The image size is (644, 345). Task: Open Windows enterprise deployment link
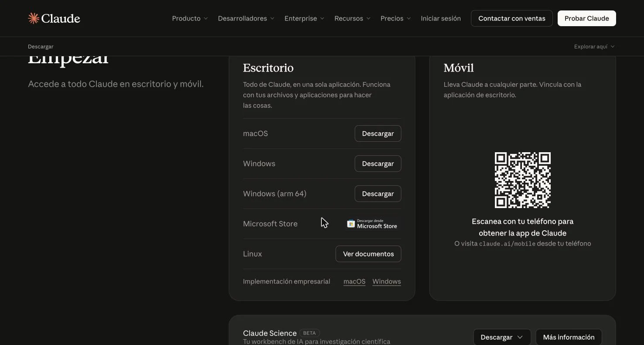click(387, 281)
